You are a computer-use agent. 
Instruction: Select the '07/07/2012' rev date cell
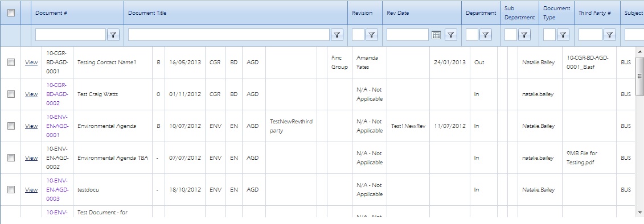(185, 158)
